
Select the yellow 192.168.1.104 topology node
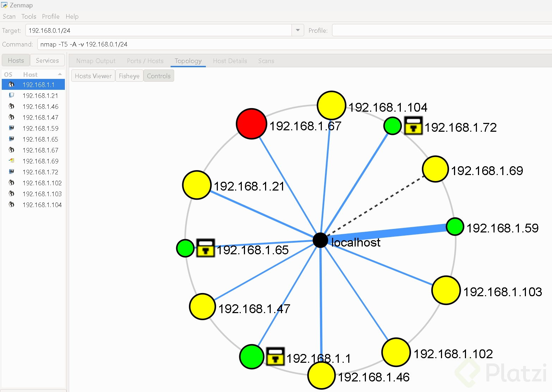click(331, 105)
